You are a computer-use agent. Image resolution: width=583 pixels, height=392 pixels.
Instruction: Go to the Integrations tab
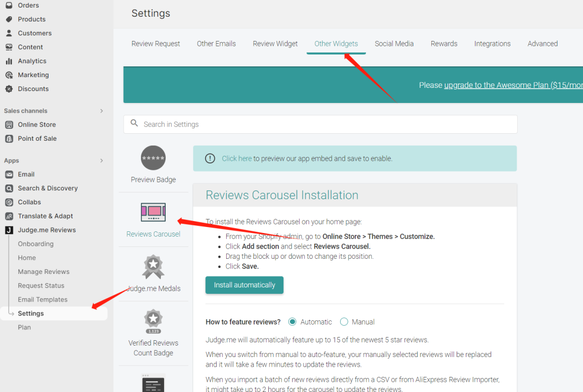point(492,44)
